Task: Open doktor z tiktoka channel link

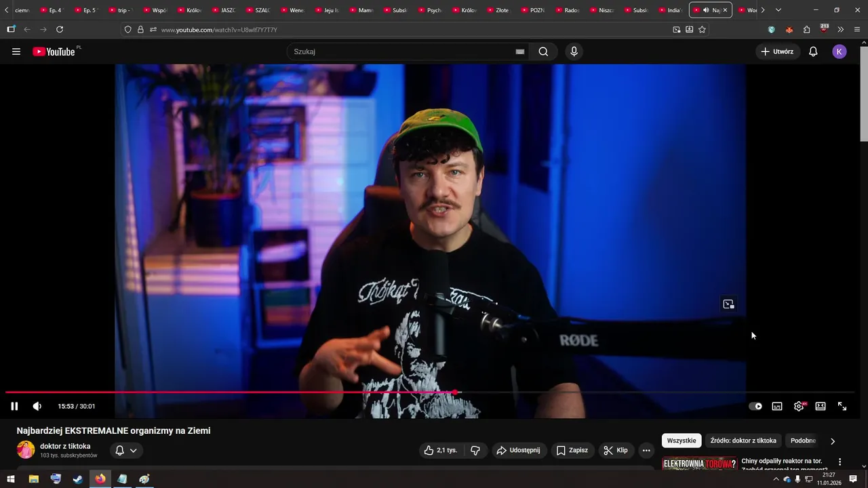Action: (x=65, y=446)
